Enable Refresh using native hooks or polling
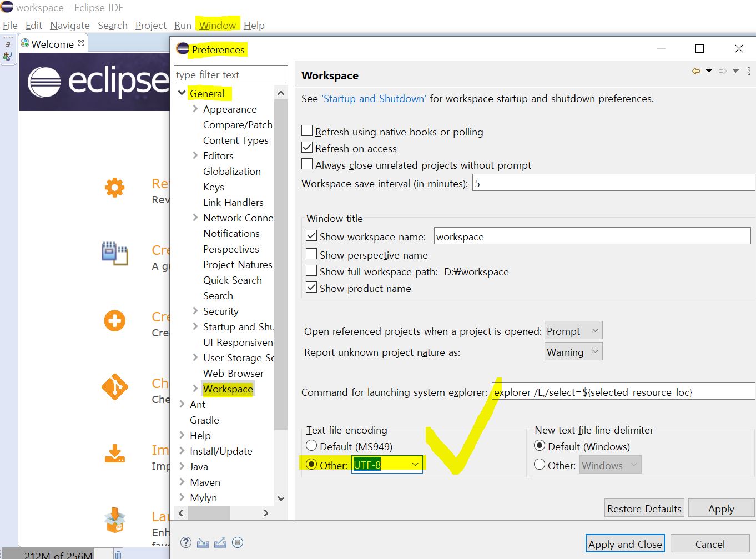This screenshot has width=756, height=559. (x=307, y=131)
